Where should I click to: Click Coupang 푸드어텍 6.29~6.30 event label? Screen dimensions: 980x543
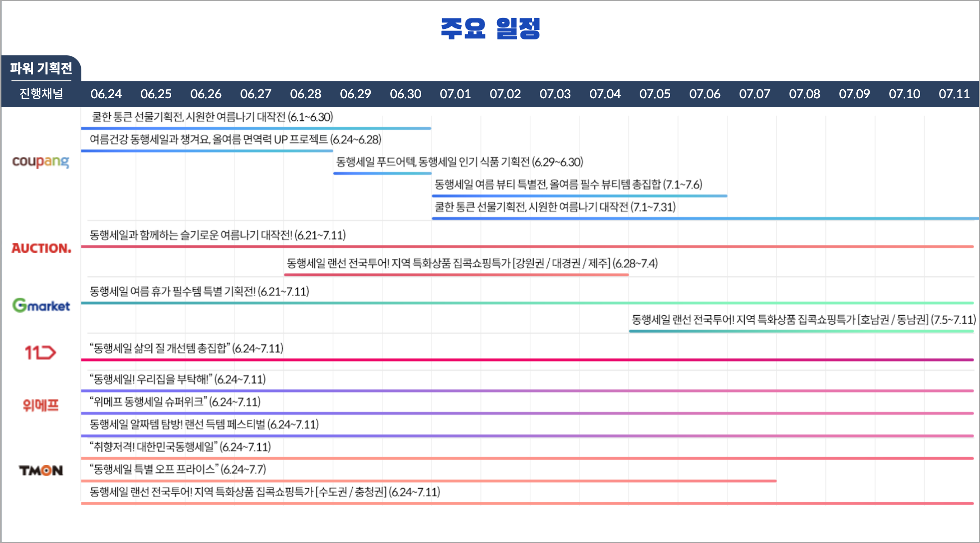click(459, 162)
